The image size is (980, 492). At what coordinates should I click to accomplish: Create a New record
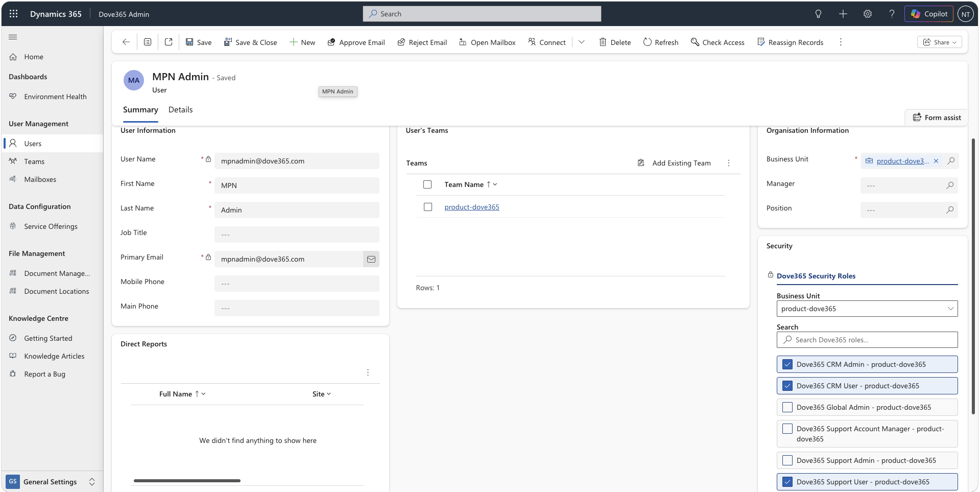click(x=302, y=42)
